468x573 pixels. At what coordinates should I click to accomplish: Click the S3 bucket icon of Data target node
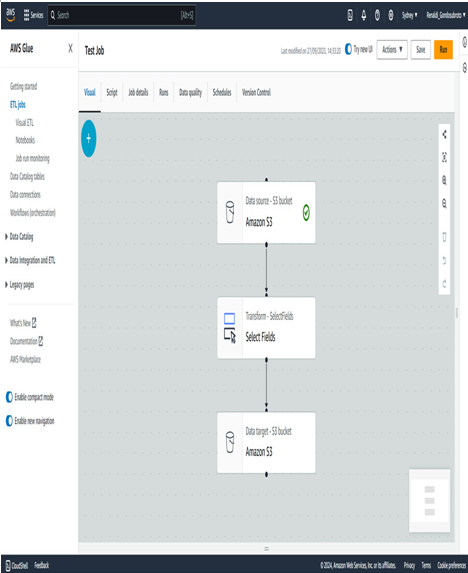(x=230, y=442)
